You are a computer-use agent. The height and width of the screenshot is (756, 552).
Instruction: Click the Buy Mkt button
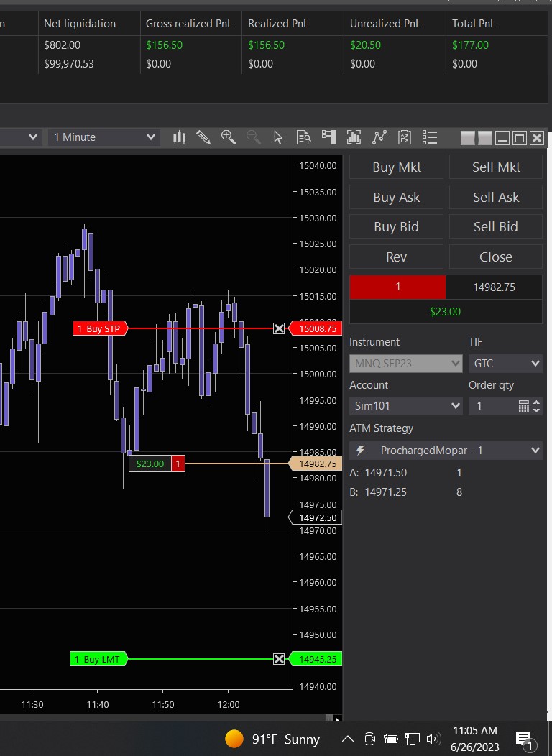click(x=396, y=167)
